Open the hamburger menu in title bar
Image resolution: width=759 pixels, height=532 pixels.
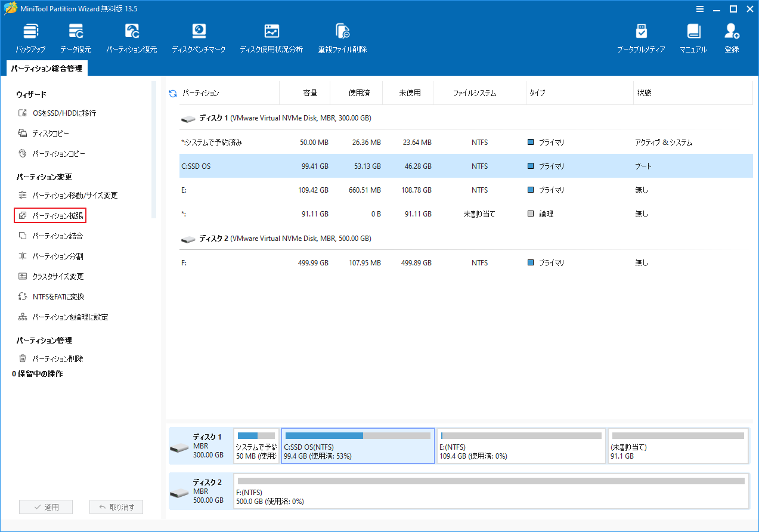[699, 9]
